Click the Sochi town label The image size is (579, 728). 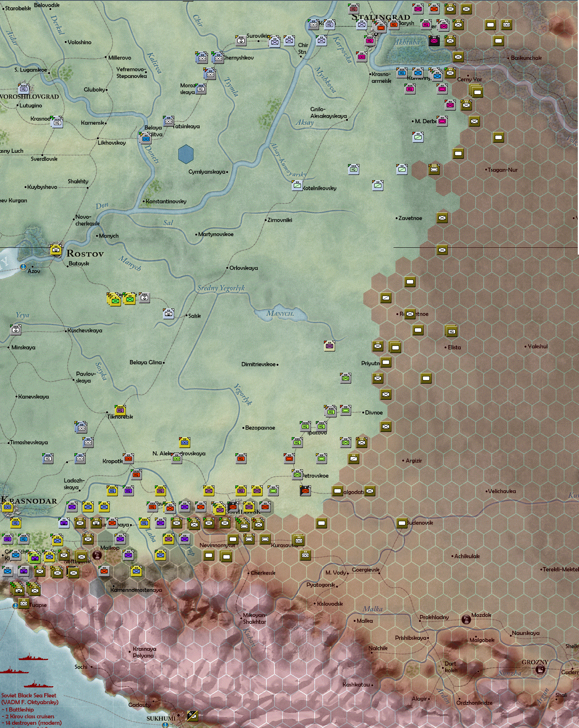(81, 667)
